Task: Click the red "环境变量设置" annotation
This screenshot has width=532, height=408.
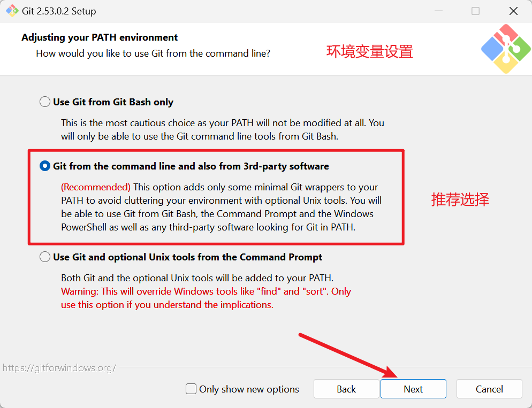Action: tap(369, 52)
